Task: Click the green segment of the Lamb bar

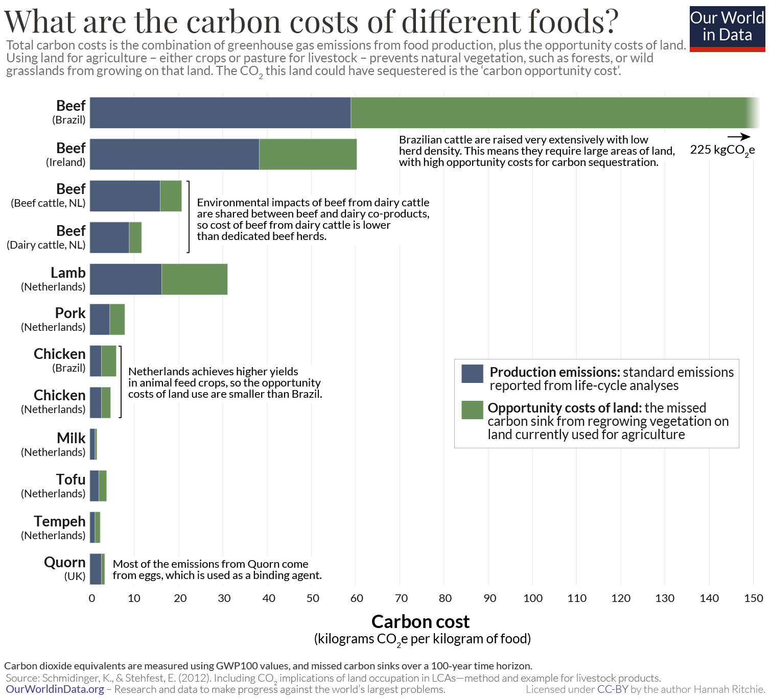Action: (x=194, y=279)
